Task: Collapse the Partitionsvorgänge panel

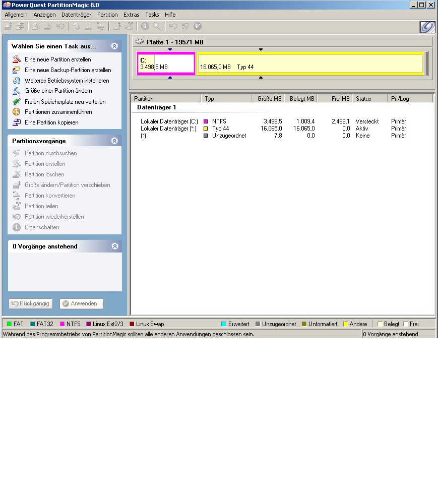Action: click(x=114, y=141)
